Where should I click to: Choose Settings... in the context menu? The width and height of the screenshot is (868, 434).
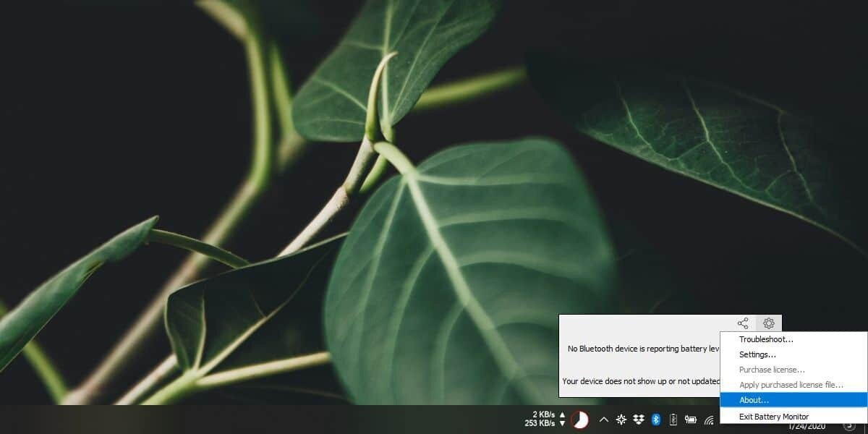coord(793,354)
